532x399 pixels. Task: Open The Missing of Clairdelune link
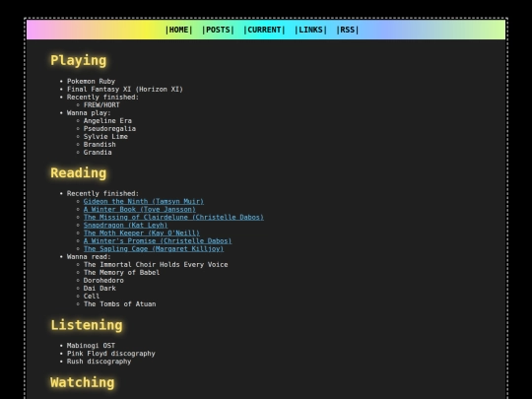[x=173, y=217]
